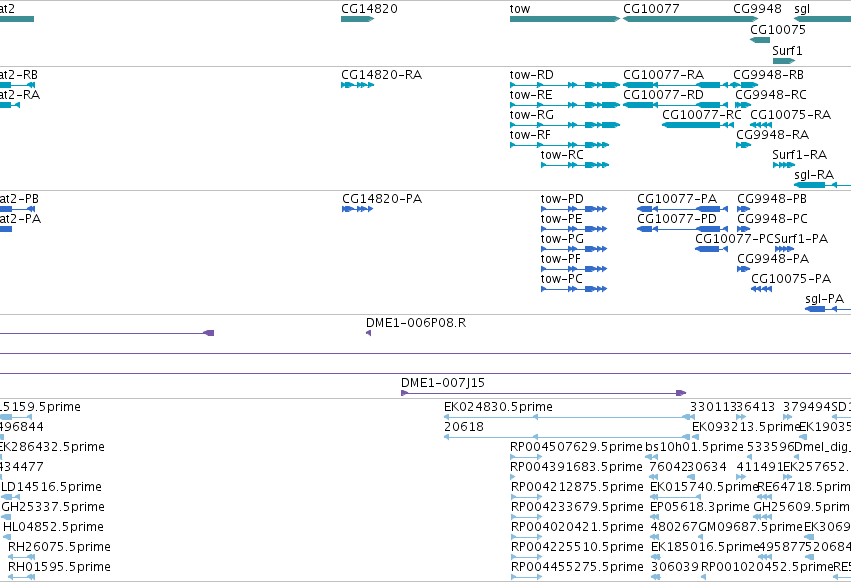
Task: Click RP004233679.5prime EST label
Action: 577,508
